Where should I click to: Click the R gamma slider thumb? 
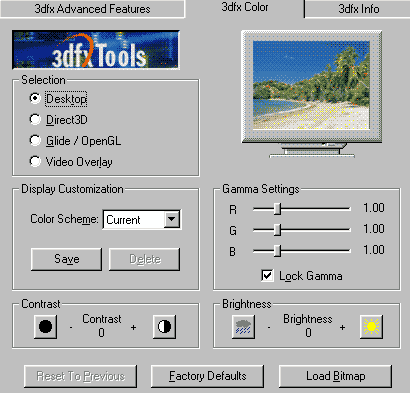pos(277,209)
